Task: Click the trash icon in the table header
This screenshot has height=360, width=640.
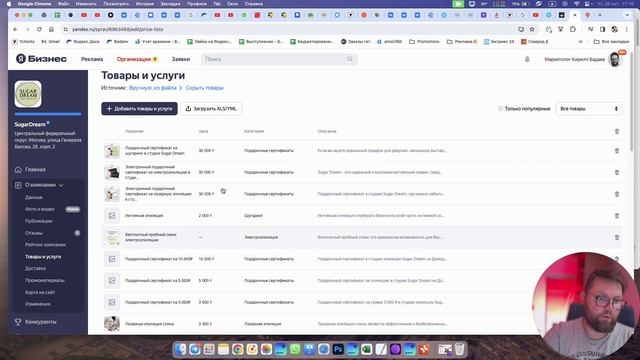Action: (617, 131)
